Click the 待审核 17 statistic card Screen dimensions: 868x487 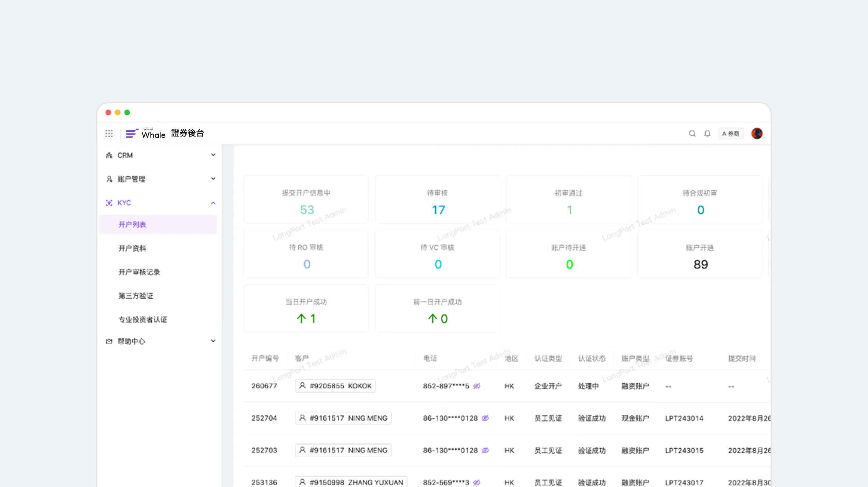click(x=437, y=200)
